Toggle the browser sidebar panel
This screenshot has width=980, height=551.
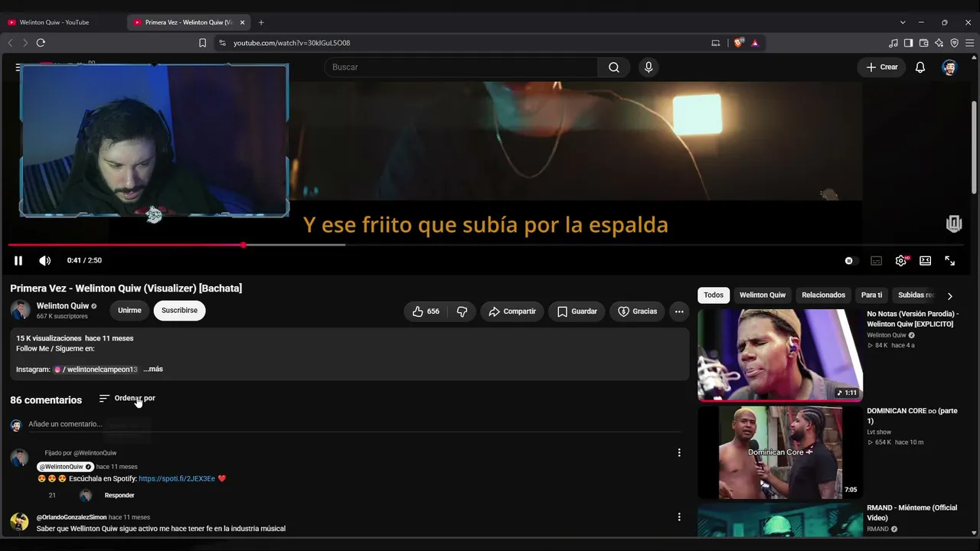click(x=908, y=43)
